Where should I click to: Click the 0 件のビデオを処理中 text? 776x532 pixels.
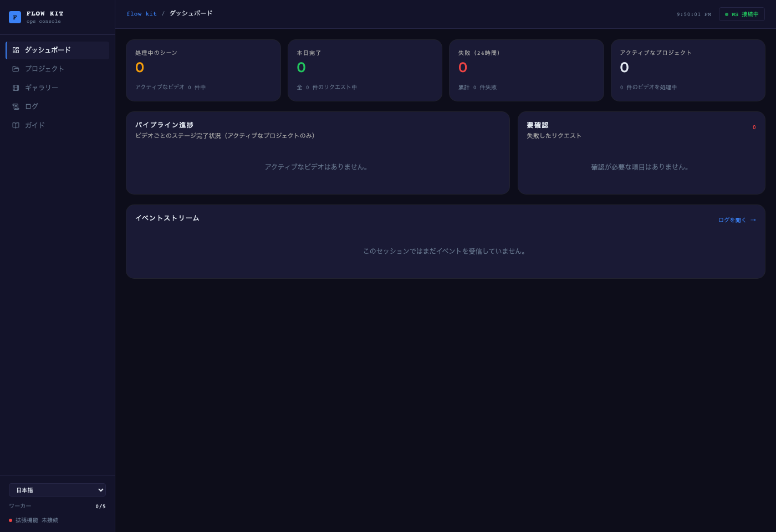tap(649, 88)
